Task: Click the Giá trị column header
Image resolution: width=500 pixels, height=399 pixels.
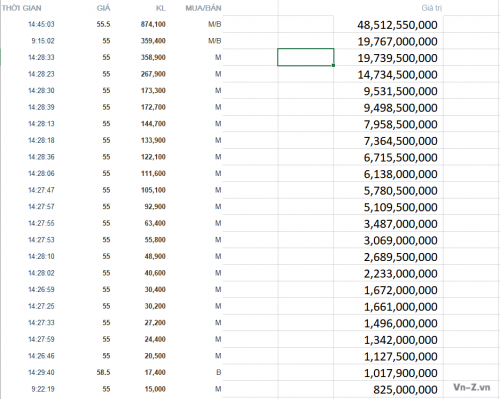Action: 432,8
